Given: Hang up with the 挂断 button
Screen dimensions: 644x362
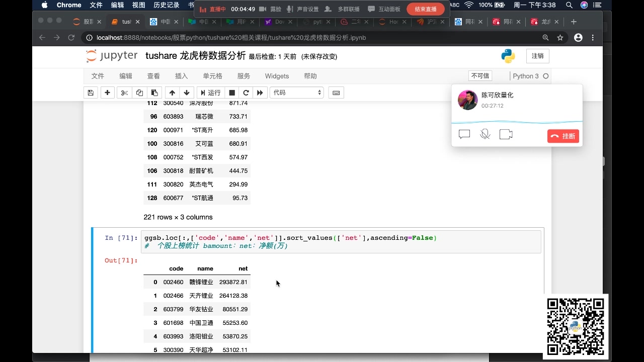Looking at the screenshot, I should pyautogui.click(x=562, y=136).
